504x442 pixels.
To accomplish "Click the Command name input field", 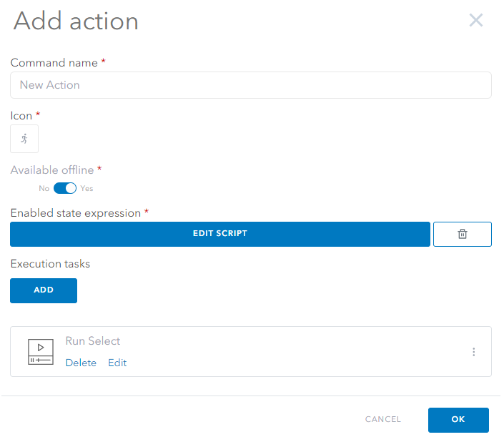I will pos(250,85).
